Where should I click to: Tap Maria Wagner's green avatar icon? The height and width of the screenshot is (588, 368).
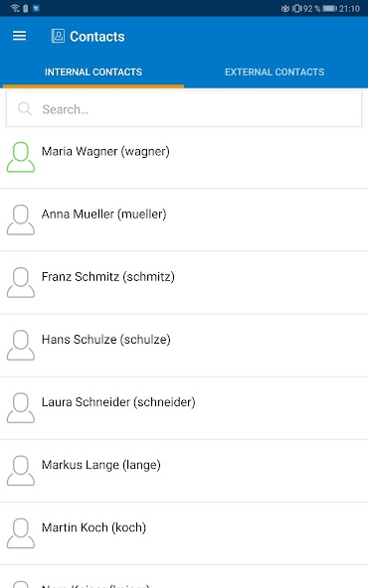click(21, 157)
